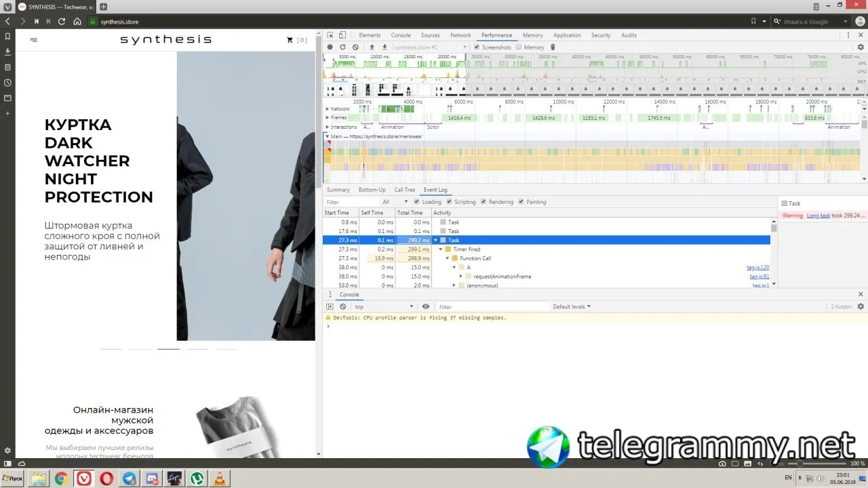The image size is (868, 488).
Task: Load a profile with the upload arrow
Action: pos(372,47)
